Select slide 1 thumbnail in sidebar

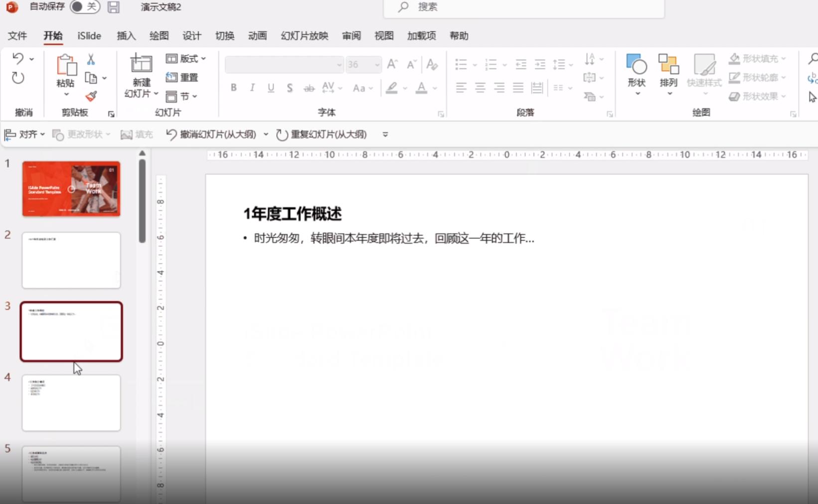click(71, 188)
